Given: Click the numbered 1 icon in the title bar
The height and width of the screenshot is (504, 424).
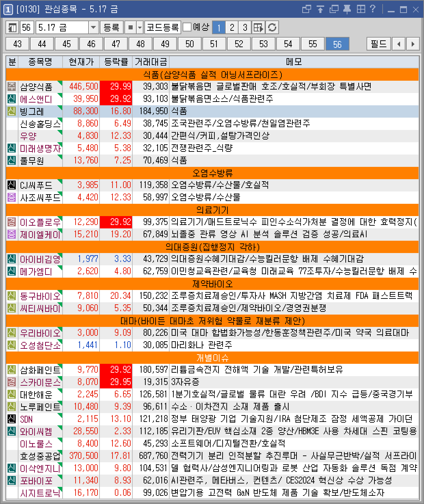Looking at the screenshot, I should point(8,9).
